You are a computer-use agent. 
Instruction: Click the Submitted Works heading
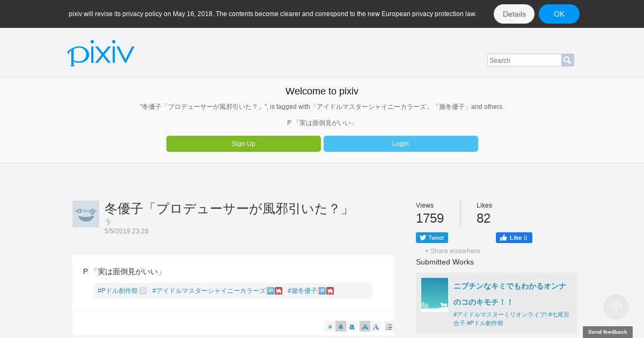[x=445, y=262]
